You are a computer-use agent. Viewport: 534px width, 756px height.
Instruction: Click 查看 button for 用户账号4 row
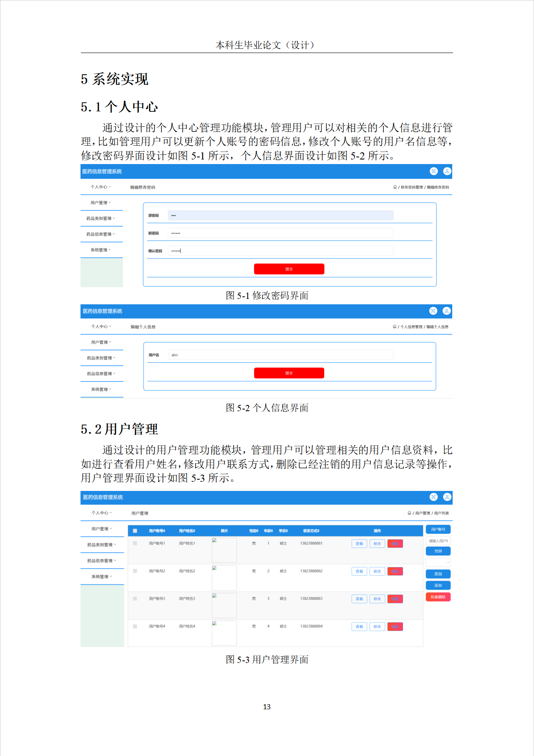click(359, 626)
